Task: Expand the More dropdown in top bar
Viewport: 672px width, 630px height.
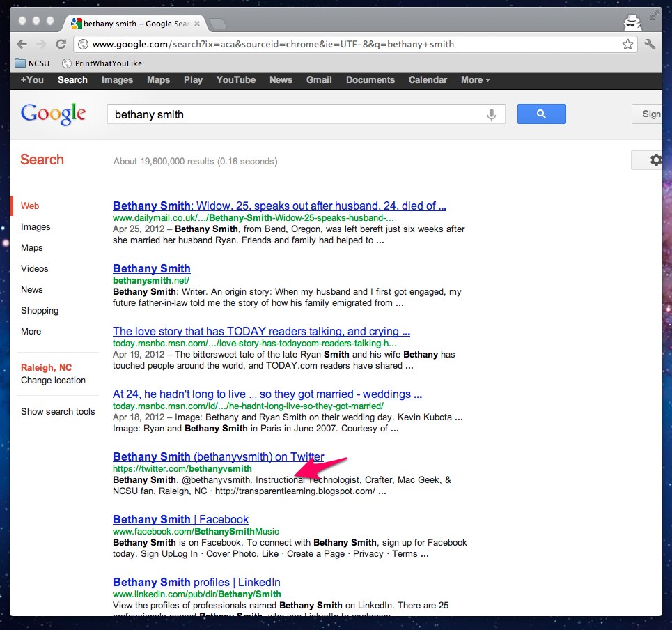Action: (475, 80)
